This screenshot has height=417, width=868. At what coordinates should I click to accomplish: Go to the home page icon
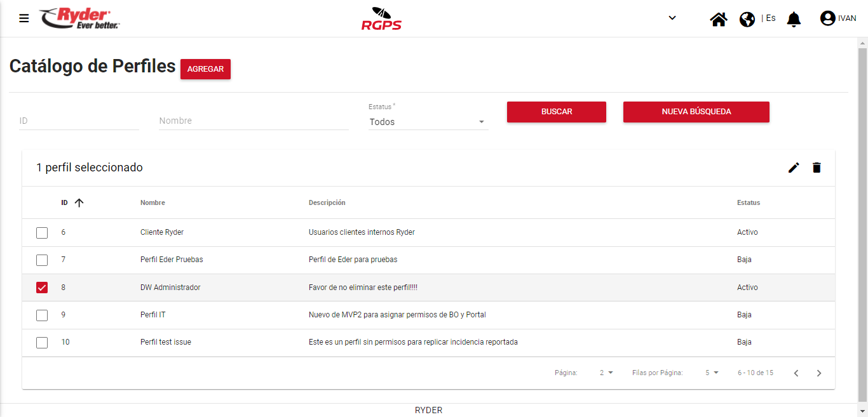click(x=719, y=19)
